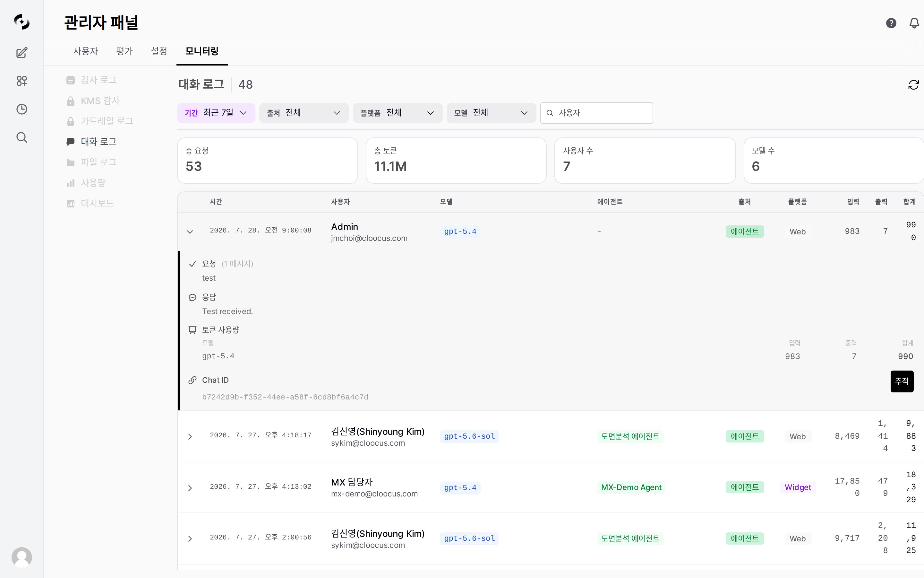Open the apps grid icon in sidebar
Screen dimensions: 924x578
click(22, 81)
